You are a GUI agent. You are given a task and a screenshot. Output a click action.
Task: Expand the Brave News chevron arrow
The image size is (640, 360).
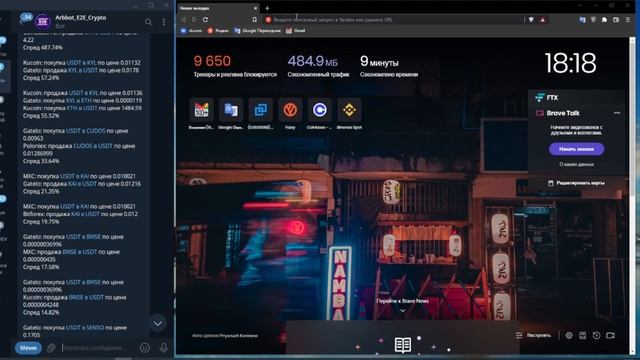coord(402,311)
